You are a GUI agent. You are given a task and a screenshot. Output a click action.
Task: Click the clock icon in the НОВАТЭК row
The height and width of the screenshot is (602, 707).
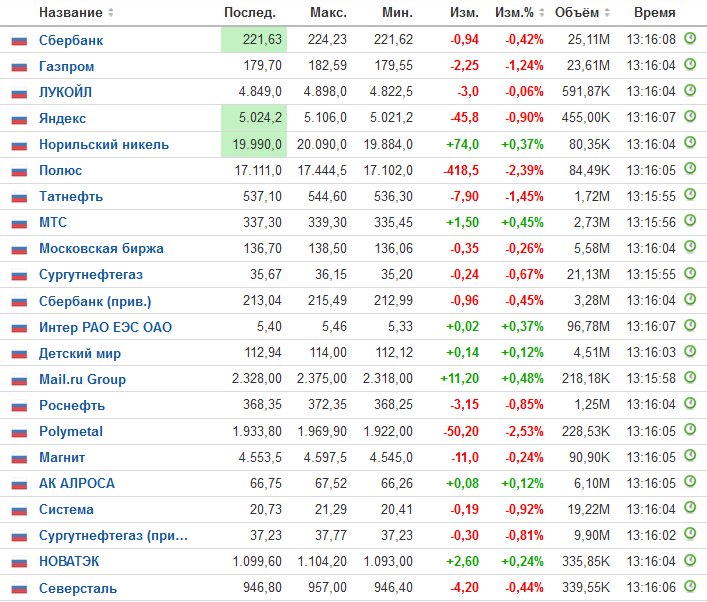[690, 560]
